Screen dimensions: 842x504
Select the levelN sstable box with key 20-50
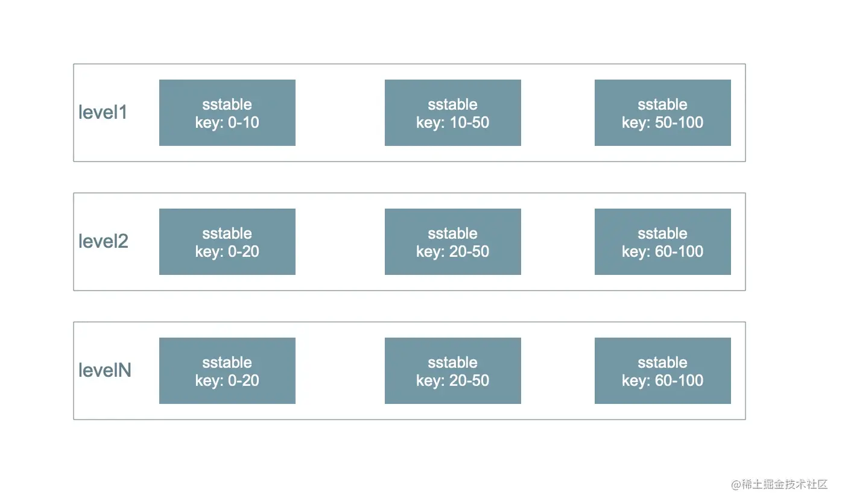[453, 371]
